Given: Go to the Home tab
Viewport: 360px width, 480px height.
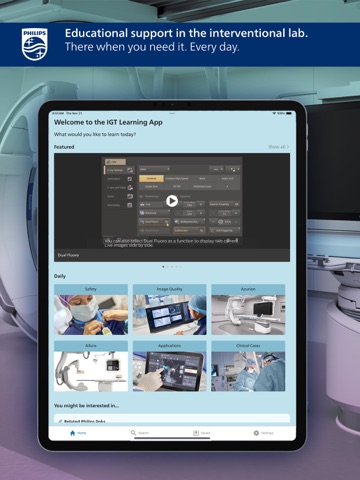Looking at the screenshot, I should [78, 433].
